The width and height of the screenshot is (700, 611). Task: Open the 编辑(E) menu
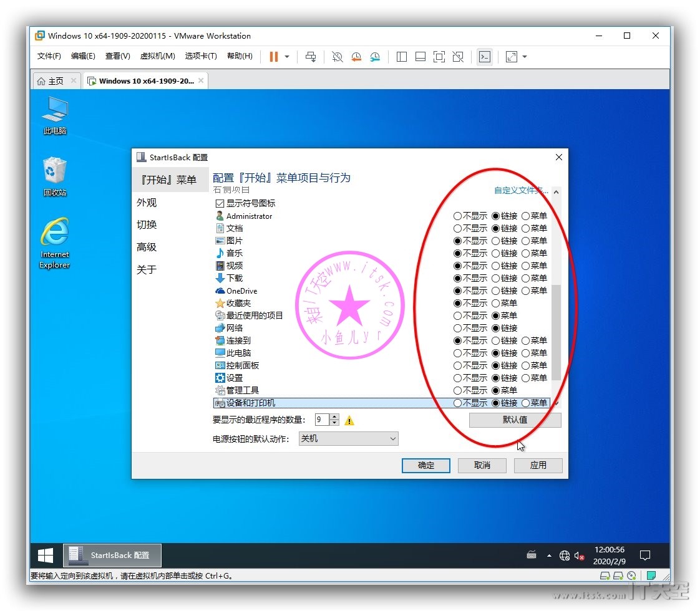(x=83, y=55)
